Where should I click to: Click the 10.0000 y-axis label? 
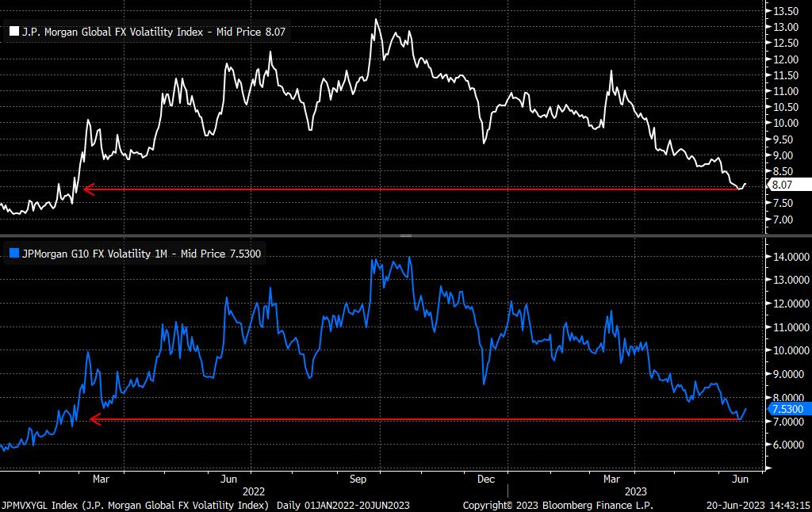point(791,350)
